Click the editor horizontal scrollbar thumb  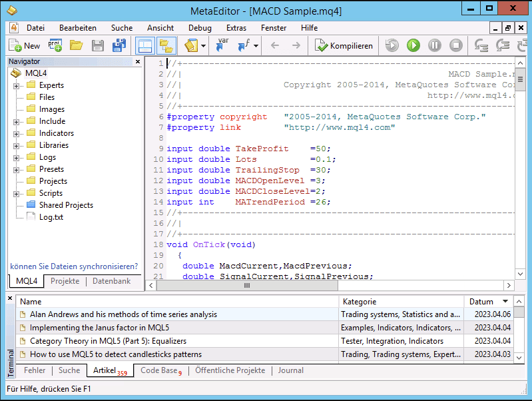(x=247, y=286)
